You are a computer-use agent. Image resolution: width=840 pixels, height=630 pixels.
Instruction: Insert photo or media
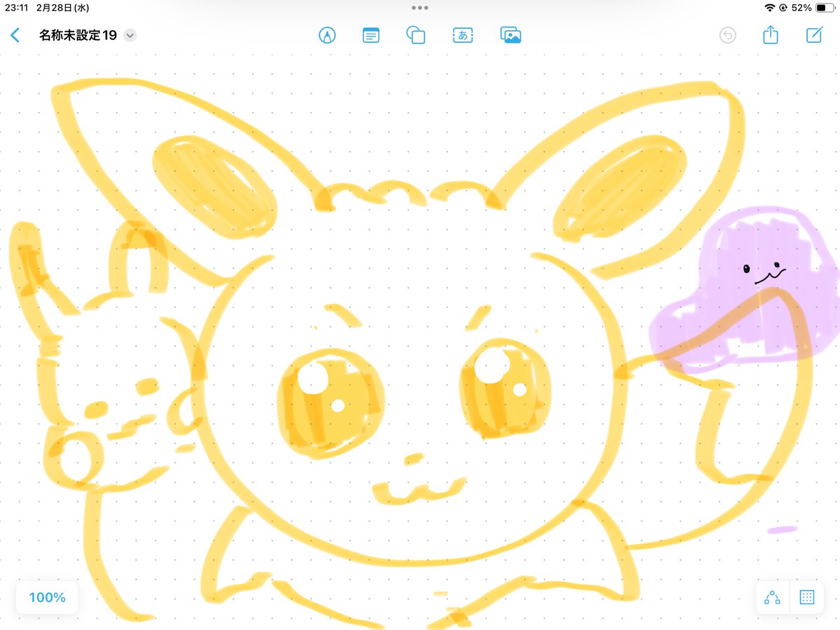pyautogui.click(x=511, y=35)
